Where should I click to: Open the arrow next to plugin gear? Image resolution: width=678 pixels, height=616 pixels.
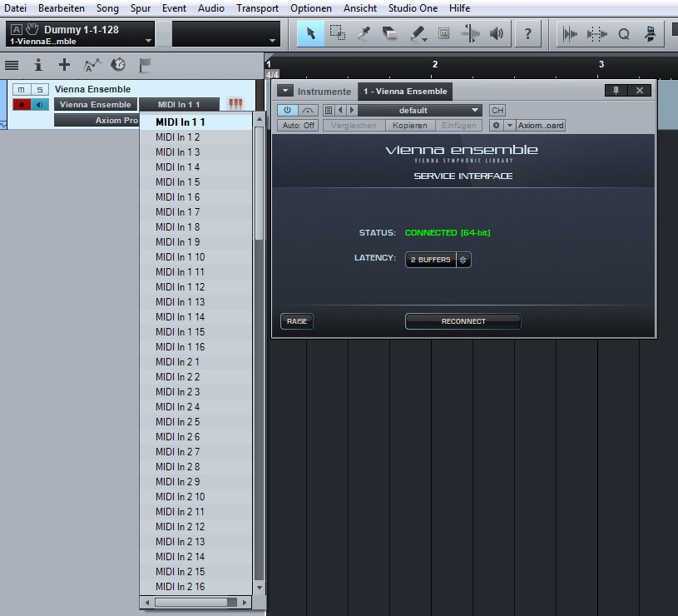pos(509,126)
